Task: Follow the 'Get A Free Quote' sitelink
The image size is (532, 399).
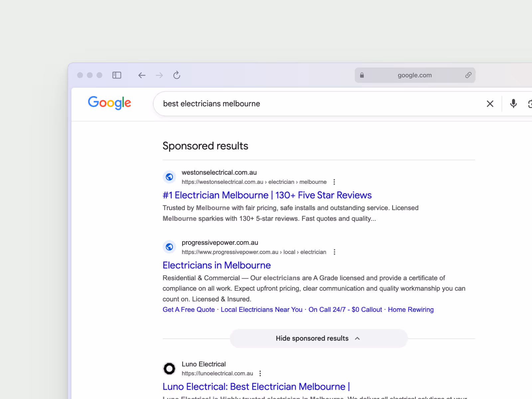Action: pos(189,310)
